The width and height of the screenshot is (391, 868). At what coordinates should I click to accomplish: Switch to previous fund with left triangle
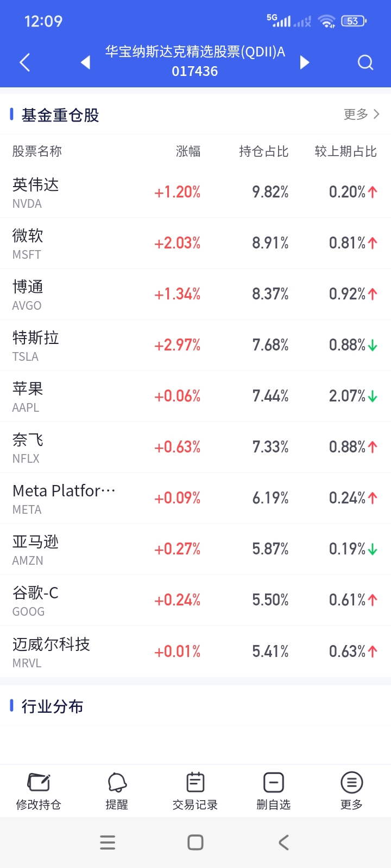click(85, 62)
